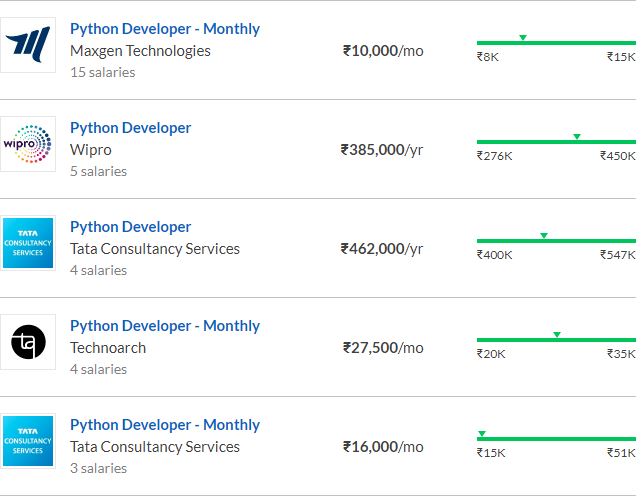Click the ₹51K maximum label

622,453
